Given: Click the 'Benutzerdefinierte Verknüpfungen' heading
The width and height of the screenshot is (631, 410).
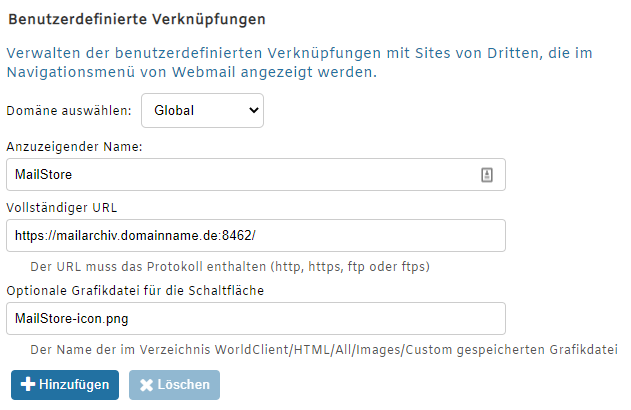Looking at the screenshot, I should click(137, 19).
